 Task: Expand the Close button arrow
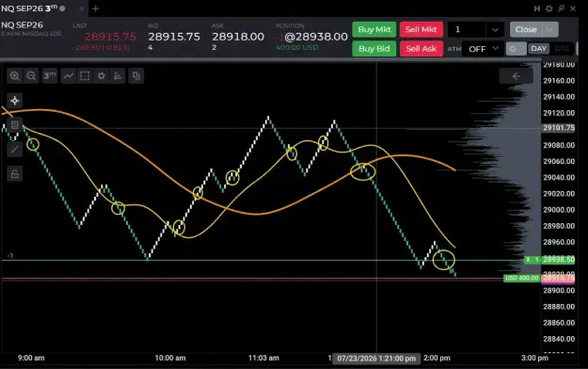[x=549, y=30]
